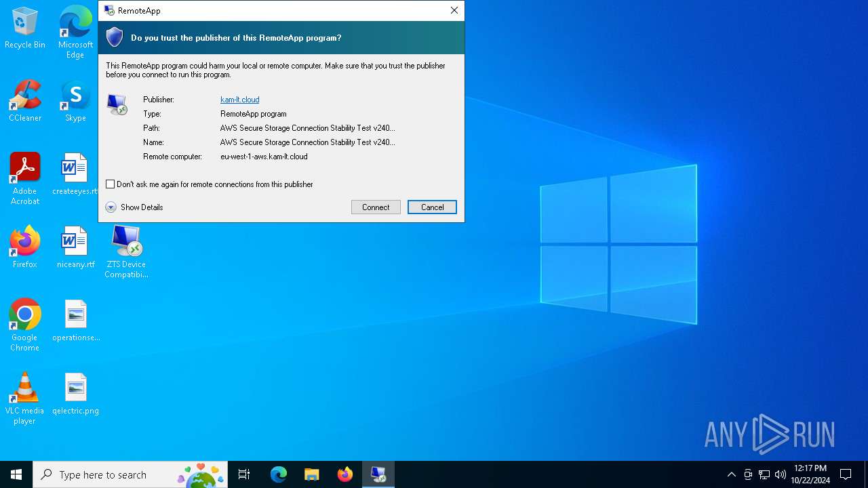Select the operationse image file icon

[x=75, y=321]
